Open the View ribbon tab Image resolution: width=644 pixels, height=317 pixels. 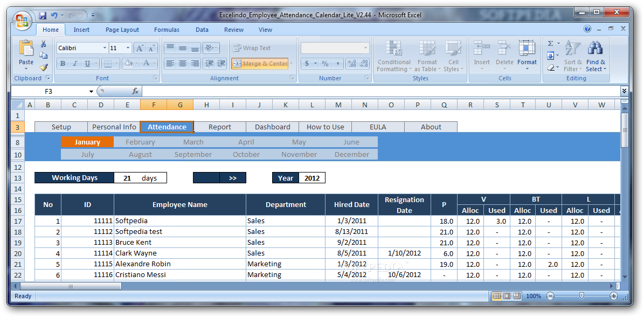pos(265,30)
